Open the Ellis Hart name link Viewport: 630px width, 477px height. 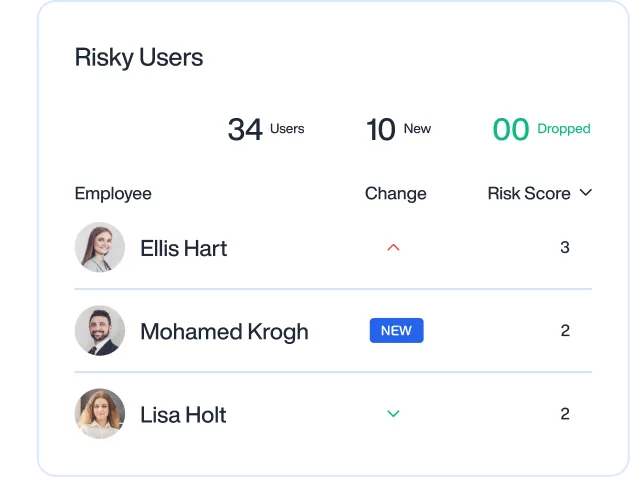(183, 249)
